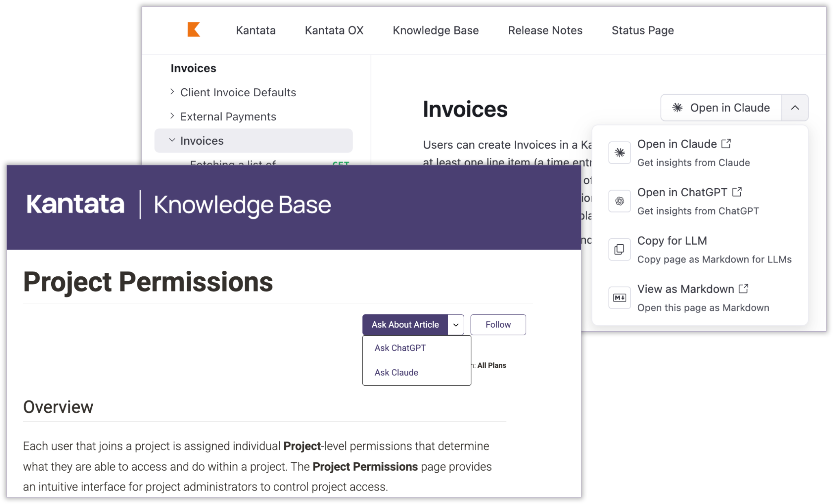The width and height of the screenshot is (833, 504).
Task: Click the All Plans label
Action: [492, 365]
